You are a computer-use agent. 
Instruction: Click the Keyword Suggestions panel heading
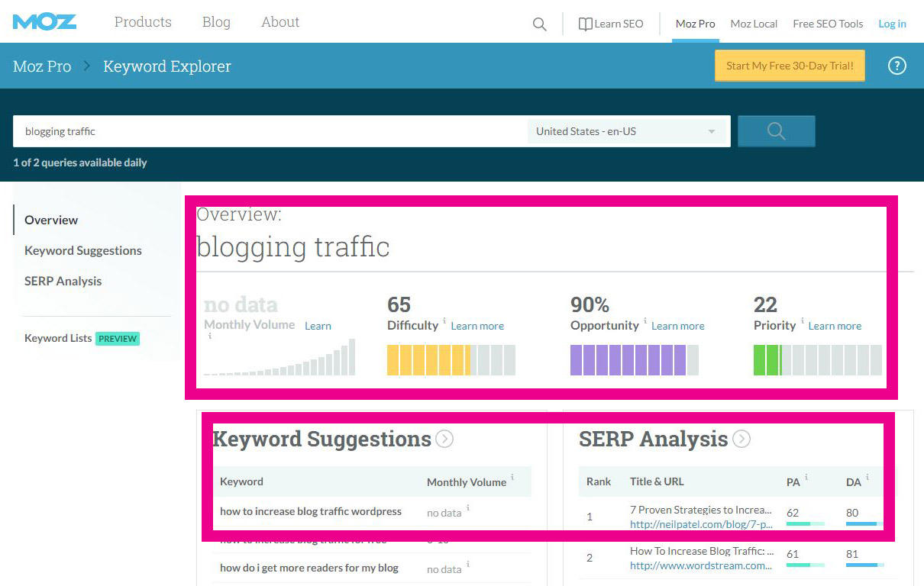[321, 439]
